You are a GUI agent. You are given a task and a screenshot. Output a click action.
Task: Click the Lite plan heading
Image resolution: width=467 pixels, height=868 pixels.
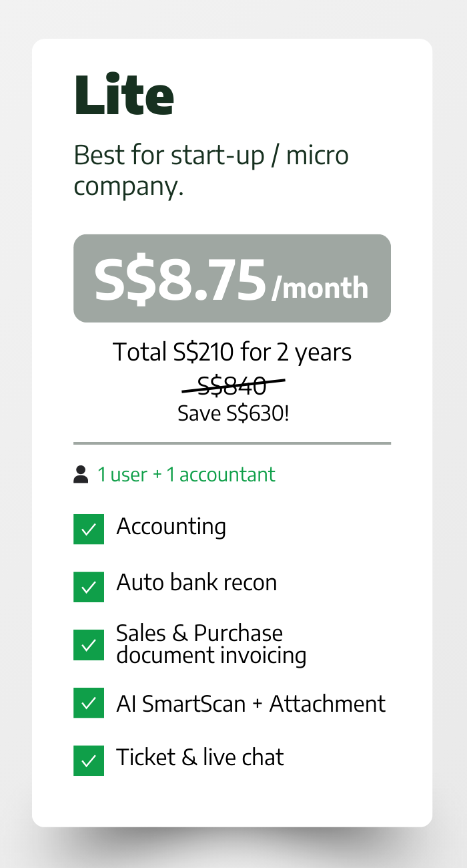coord(124,95)
